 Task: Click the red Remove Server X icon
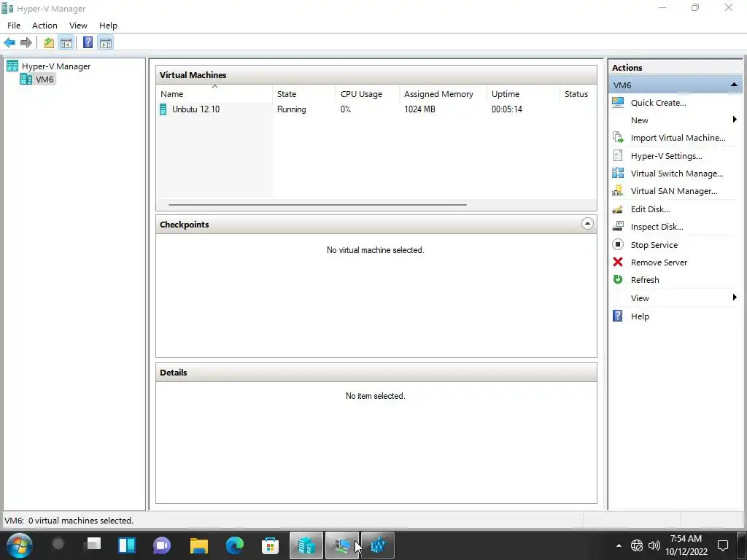pyautogui.click(x=618, y=262)
